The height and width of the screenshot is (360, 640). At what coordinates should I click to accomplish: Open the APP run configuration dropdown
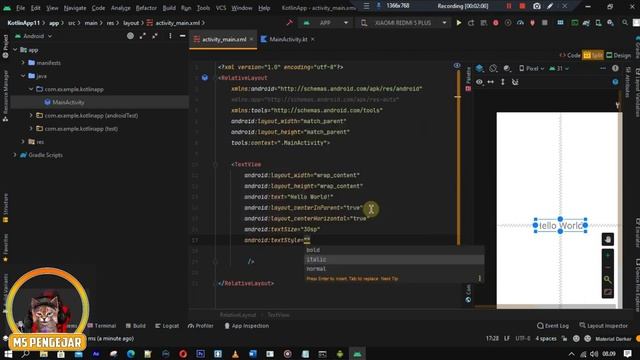tap(326, 23)
